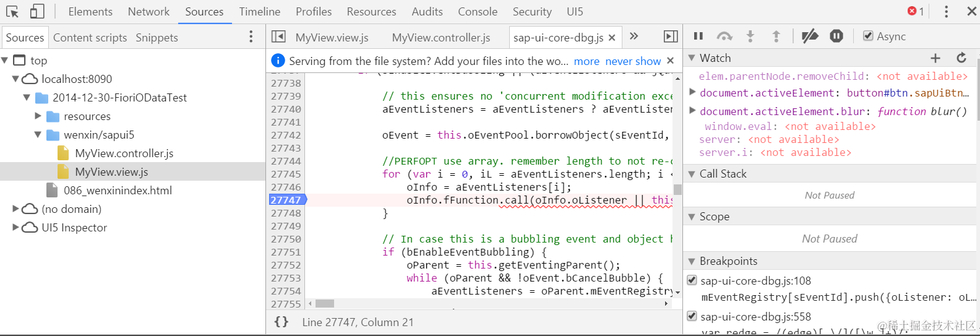The image size is (980, 336).
Task: Close the DevTools panel
Action: (x=971, y=11)
